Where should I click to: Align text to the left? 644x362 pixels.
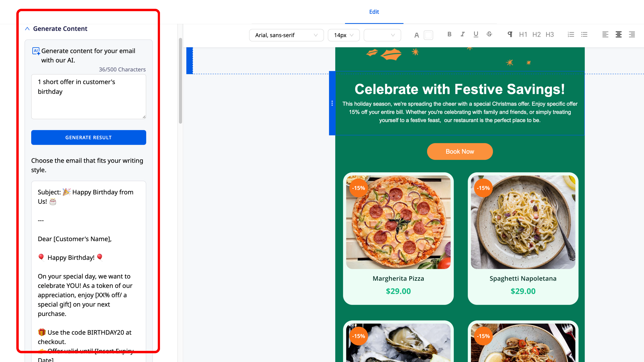coord(605,34)
